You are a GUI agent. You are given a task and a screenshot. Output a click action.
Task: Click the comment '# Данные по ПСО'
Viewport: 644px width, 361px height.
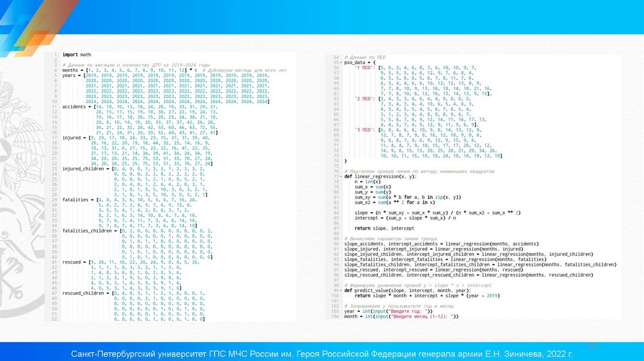click(x=365, y=57)
